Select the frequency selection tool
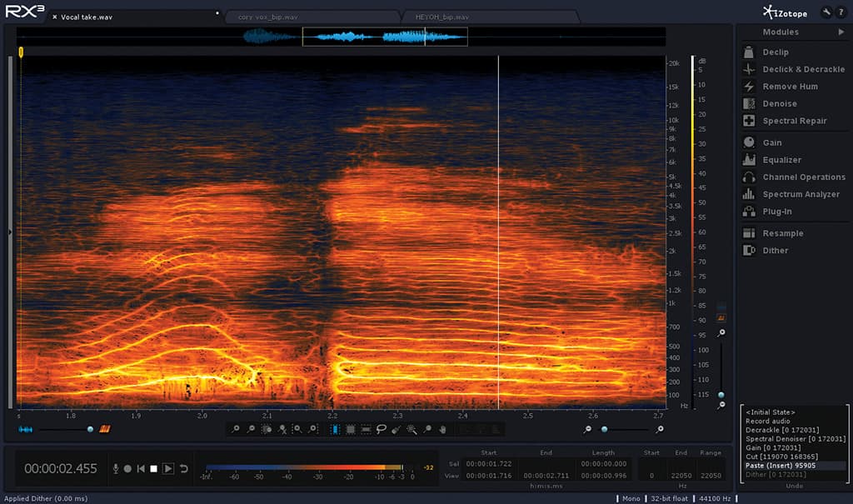The height and width of the screenshot is (504, 853). 367,429
